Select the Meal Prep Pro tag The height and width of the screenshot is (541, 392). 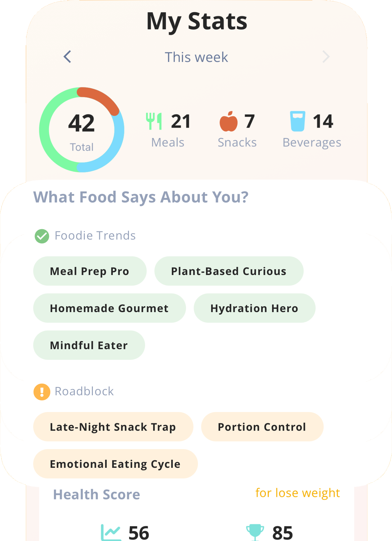tap(90, 271)
